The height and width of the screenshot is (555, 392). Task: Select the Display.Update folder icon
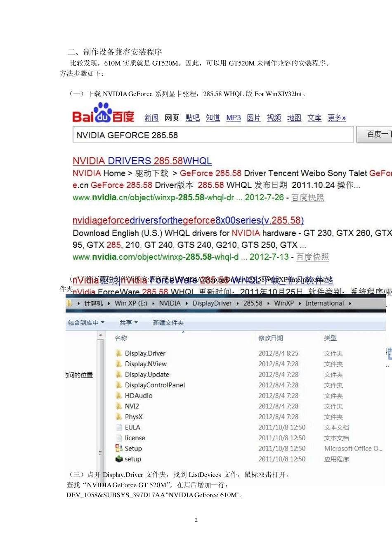click(x=119, y=374)
